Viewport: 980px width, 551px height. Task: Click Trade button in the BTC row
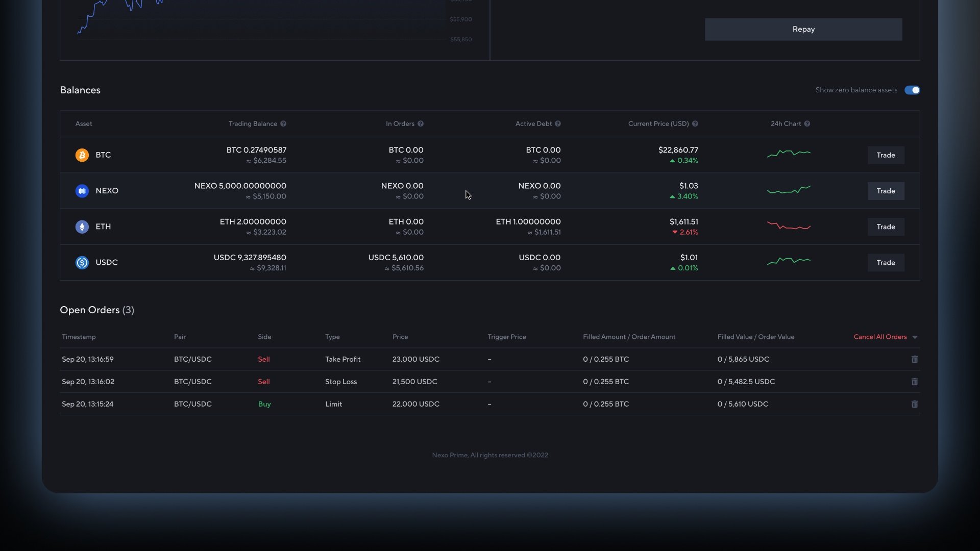pos(886,155)
